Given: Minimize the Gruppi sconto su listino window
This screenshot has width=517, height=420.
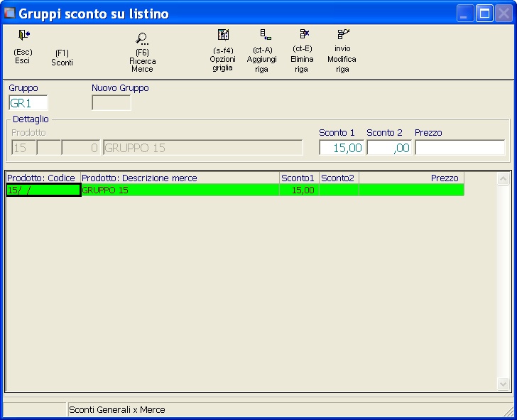Looking at the screenshot, I should (465, 14).
